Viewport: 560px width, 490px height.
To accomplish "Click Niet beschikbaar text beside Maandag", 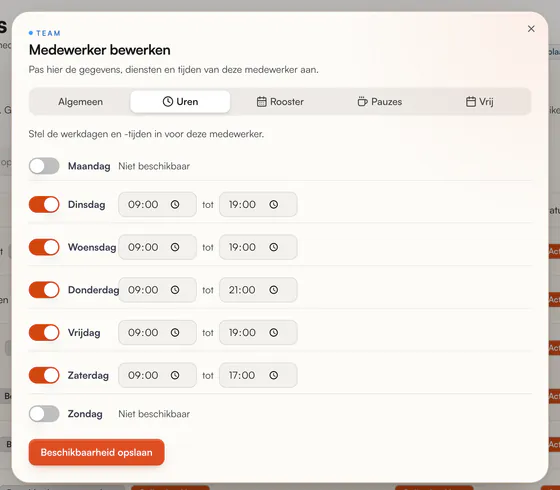I will click(x=154, y=166).
